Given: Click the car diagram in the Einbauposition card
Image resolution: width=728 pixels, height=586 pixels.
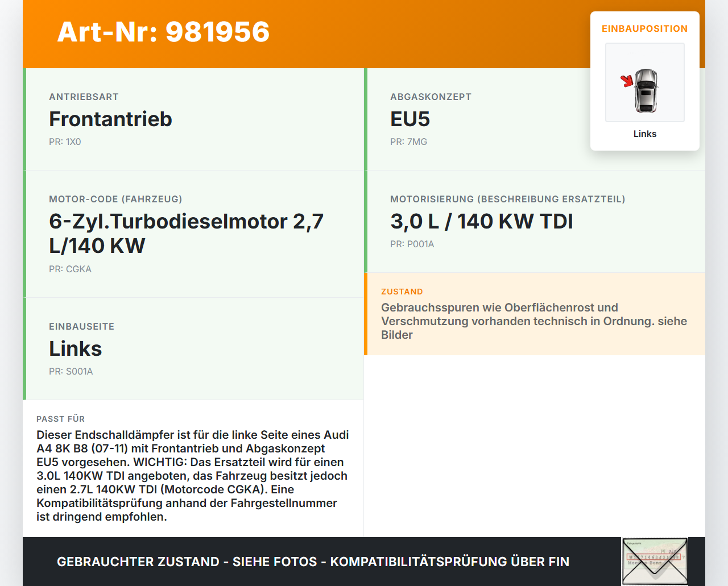Looking at the screenshot, I should [x=644, y=82].
